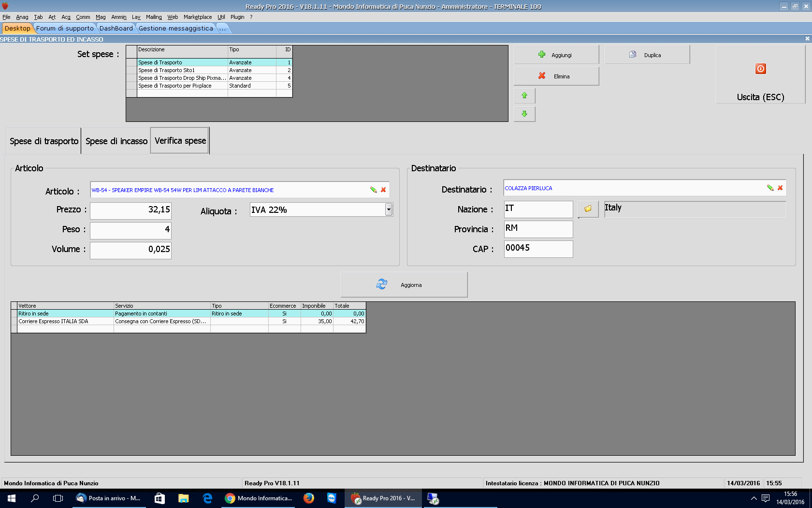Select the first Spese di Trasporto row

pos(209,62)
